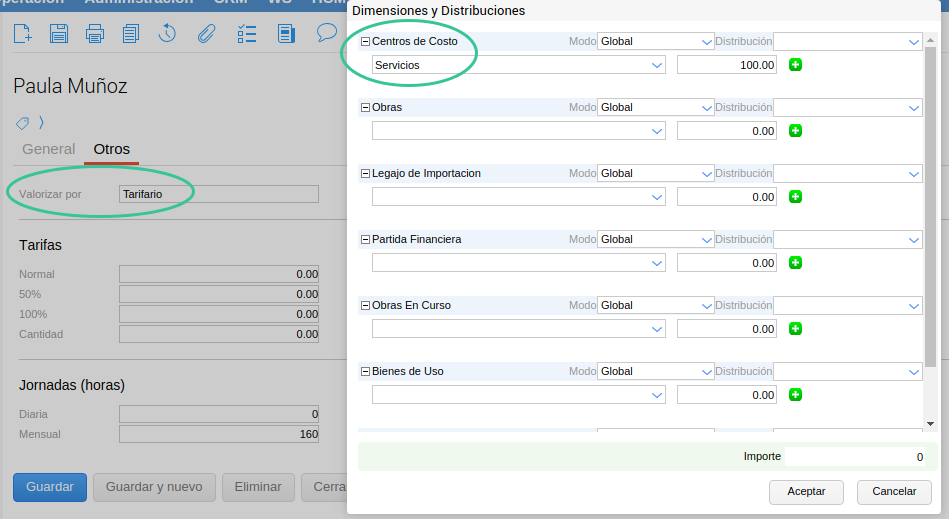The height and width of the screenshot is (519, 949).
Task: Add row with Centros de Costo green plus
Action: coord(796,65)
